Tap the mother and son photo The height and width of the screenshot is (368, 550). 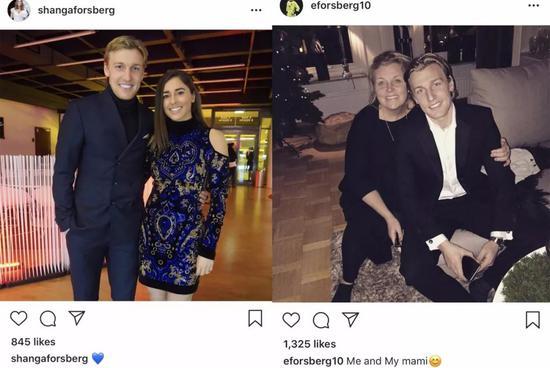(411, 163)
